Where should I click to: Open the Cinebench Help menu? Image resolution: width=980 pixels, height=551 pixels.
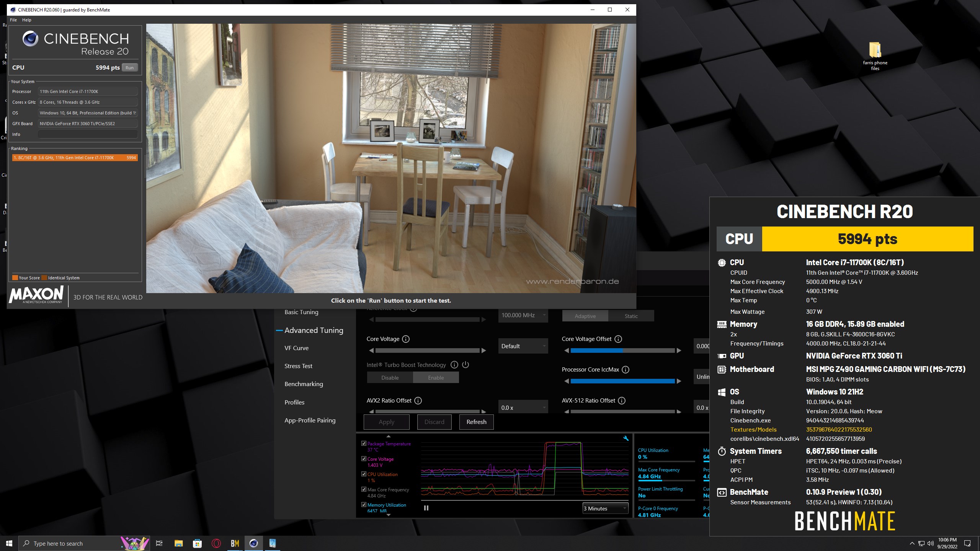[27, 20]
